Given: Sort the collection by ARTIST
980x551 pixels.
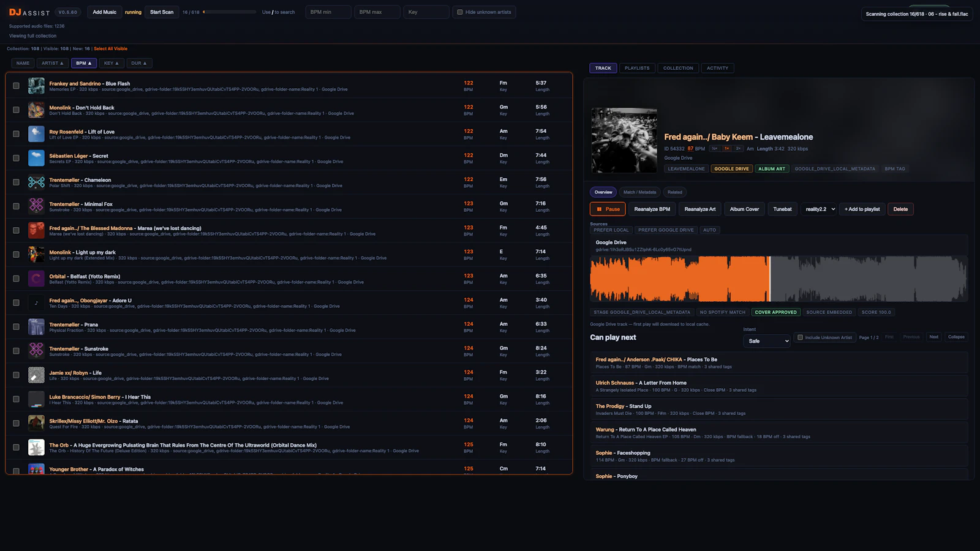Looking at the screenshot, I should (x=53, y=63).
